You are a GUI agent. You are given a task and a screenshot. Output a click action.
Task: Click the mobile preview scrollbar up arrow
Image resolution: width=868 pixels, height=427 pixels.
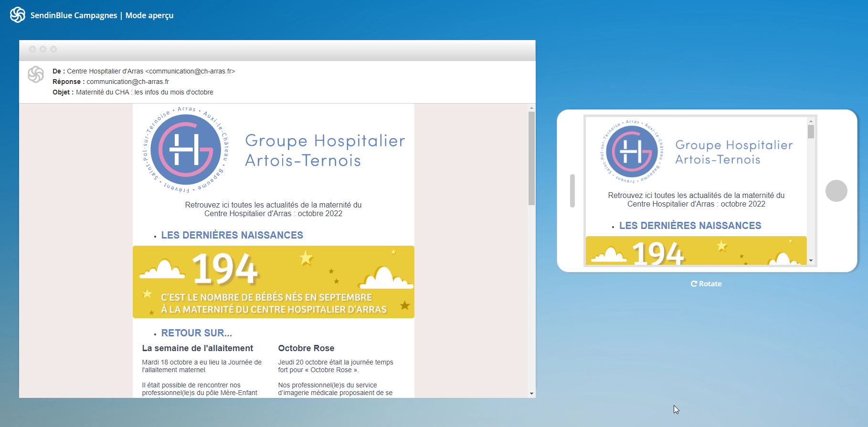click(x=811, y=121)
